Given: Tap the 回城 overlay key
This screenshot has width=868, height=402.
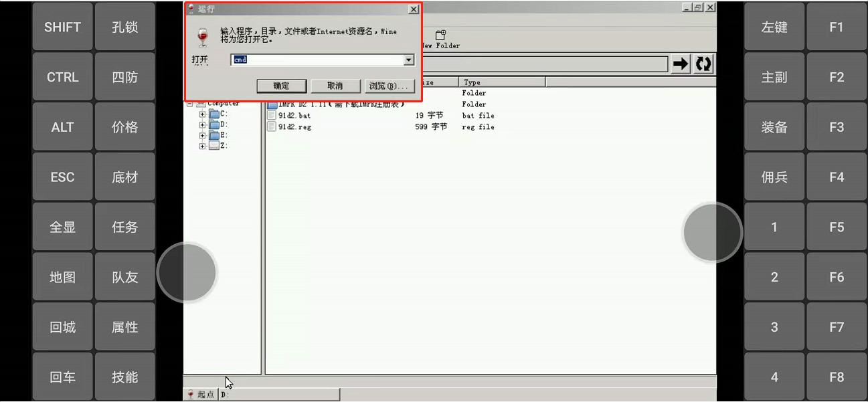Looking at the screenshot, I should coord(62,326).
